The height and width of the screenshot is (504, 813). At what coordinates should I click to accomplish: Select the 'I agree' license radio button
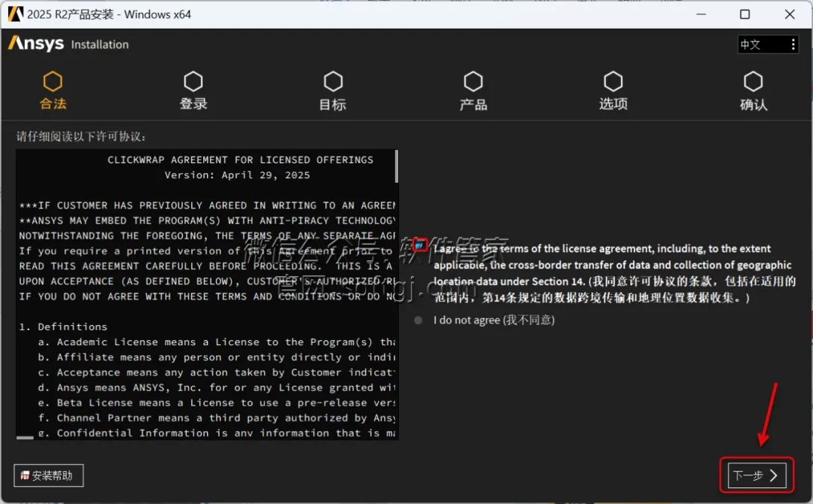coord(419,244)
